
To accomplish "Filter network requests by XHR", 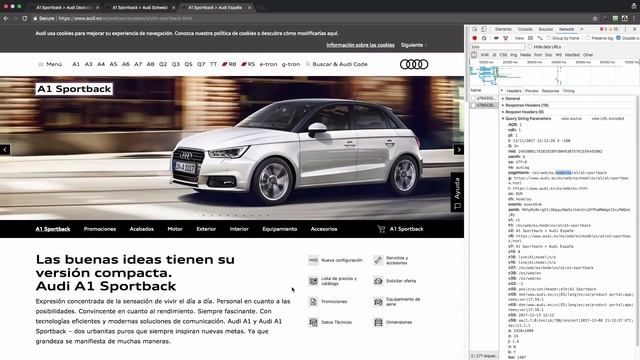I will click(x=484, y=55).
